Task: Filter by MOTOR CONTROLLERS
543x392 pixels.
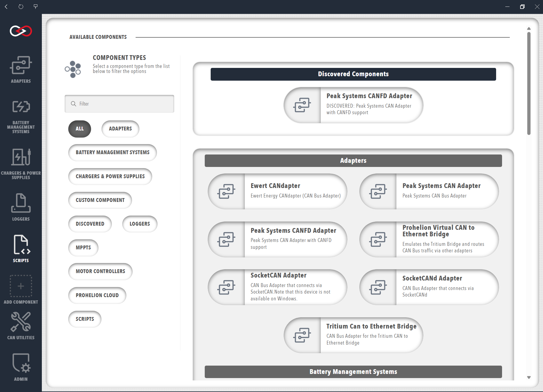Action: pos(100,271)
